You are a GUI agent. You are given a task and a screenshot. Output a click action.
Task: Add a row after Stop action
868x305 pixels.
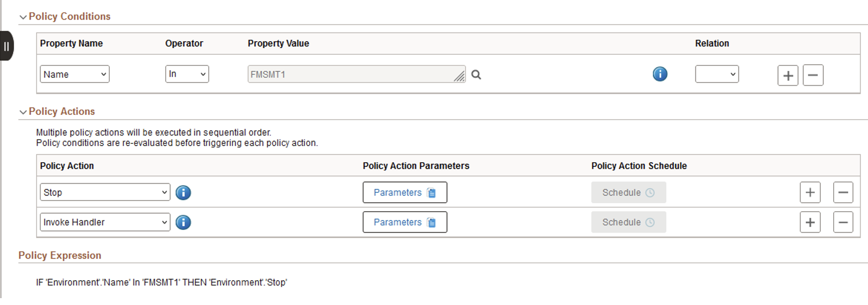tap(810, 192)
